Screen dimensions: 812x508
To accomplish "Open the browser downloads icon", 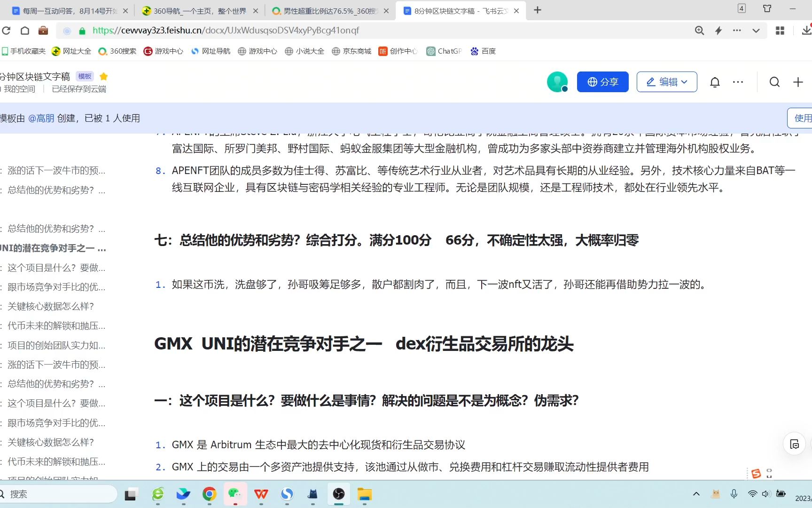I will pyautogui.click(x=806, y=31).
